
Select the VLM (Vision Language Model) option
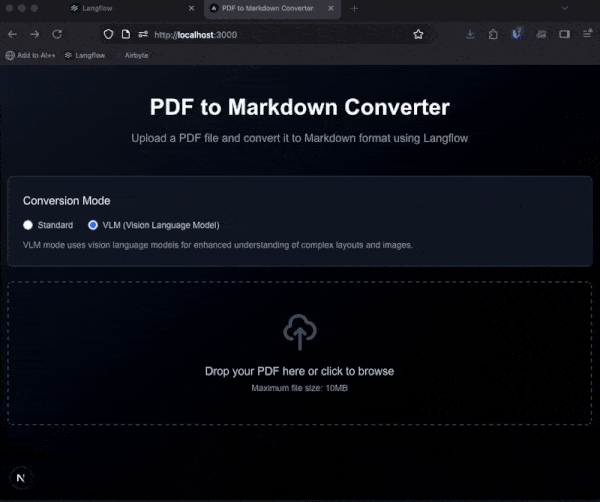coord(94,225)
